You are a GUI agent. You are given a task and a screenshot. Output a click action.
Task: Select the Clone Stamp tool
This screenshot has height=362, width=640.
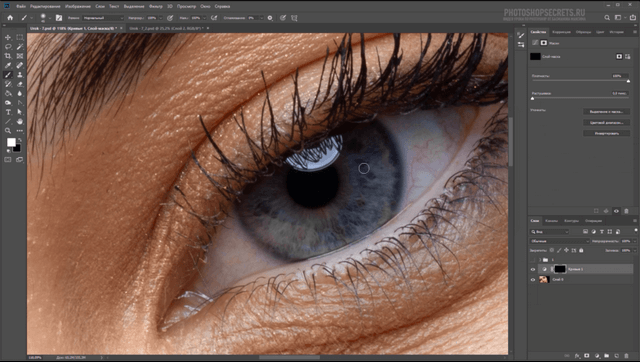20,75
